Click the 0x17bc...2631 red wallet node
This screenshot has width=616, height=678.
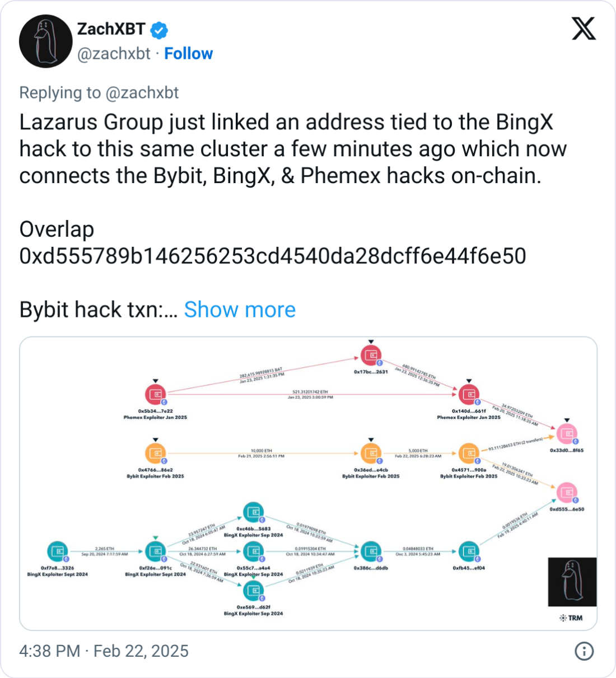pos(371,355)
